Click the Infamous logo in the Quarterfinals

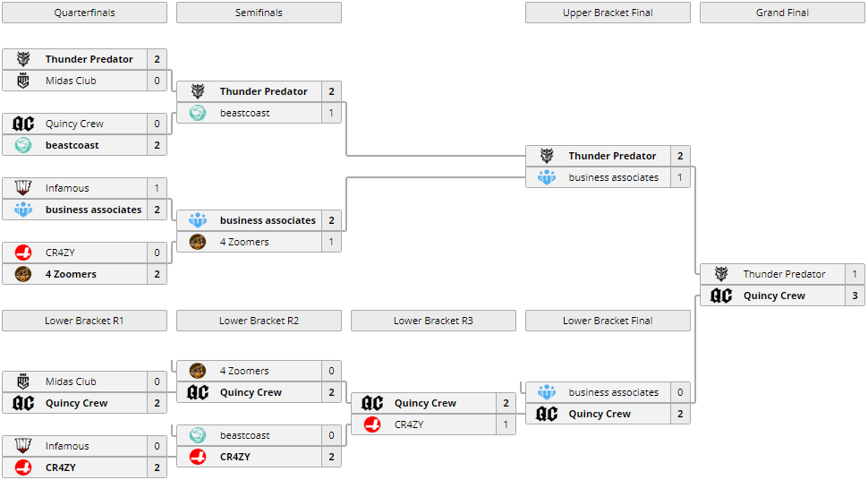point(23,188)
